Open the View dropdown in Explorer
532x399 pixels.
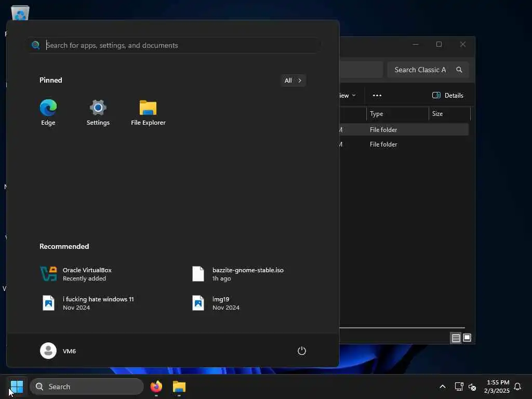(348, 96)
